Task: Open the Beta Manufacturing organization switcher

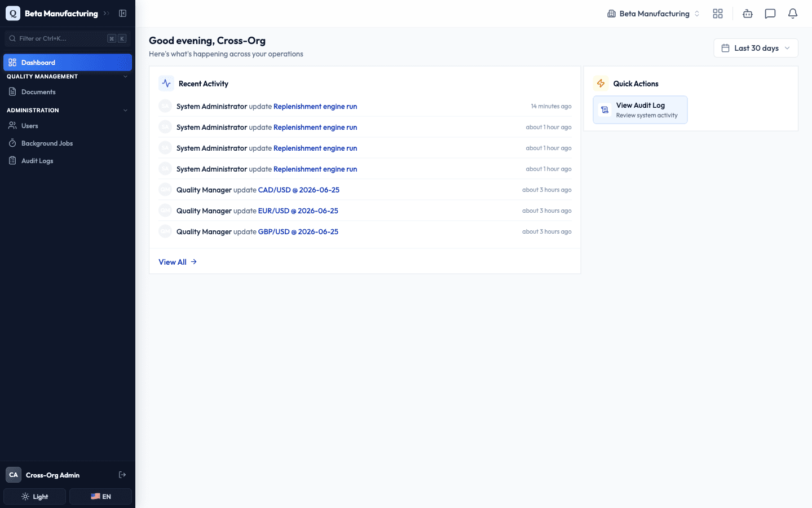Action: pos(654,14)
